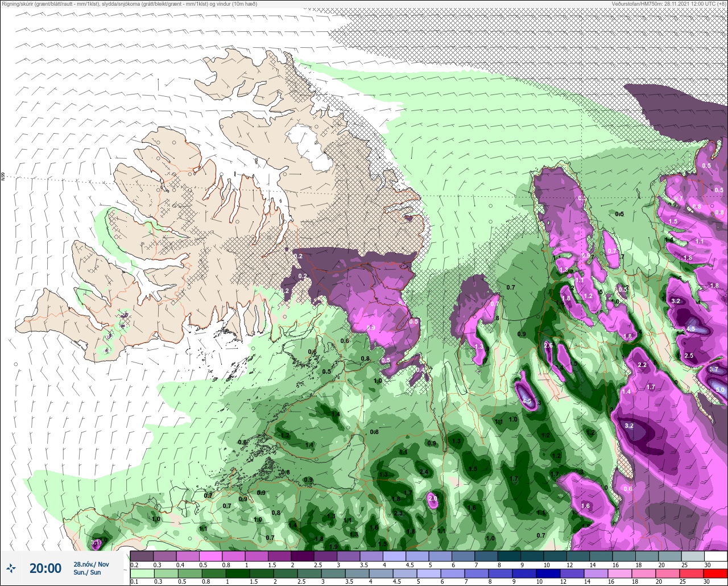Viewport: 728px width, 586px height.
Task: Select dark plum 0.2 swatch in upper legend
Action: (142, 556)
